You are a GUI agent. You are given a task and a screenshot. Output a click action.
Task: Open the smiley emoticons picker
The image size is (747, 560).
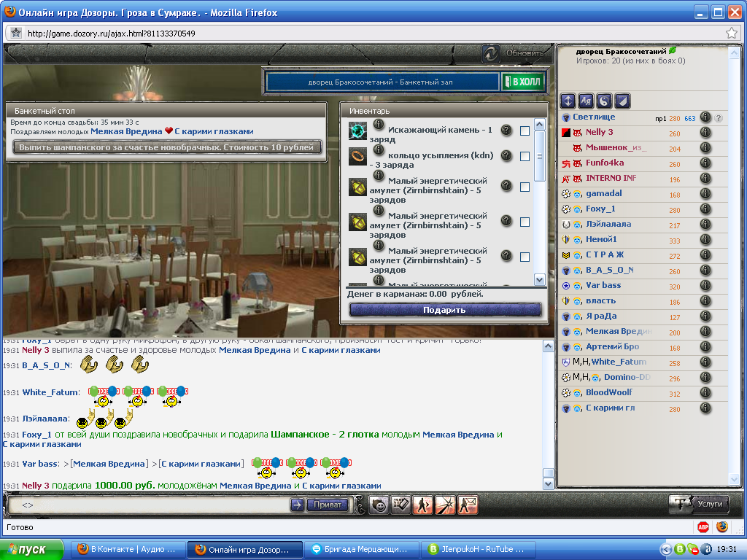click(x=379, y=505)
